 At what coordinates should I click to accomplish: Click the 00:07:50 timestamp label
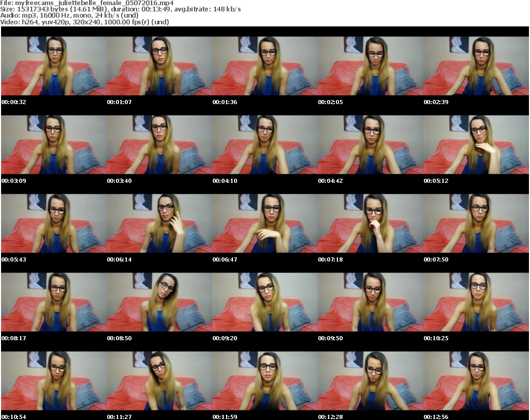pos(436,259)
